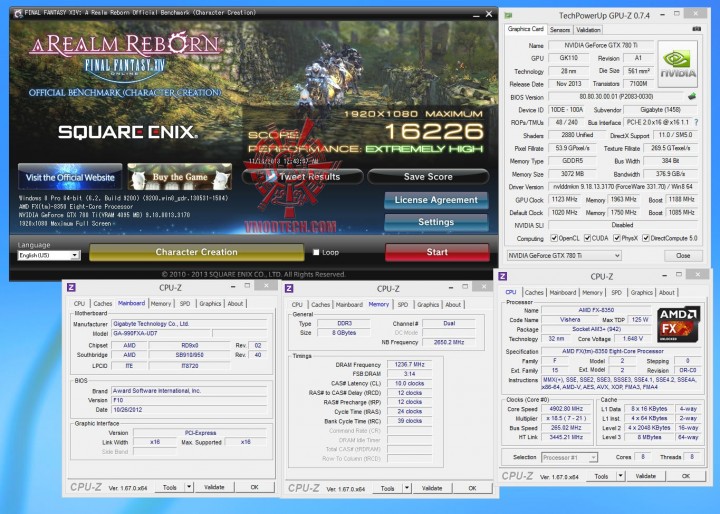Viewport: 720px width, 514px height.
Task: Toggle the DirectCompute 5.0 checkbox
Action: pyautogui.click(x=646, y=238)
